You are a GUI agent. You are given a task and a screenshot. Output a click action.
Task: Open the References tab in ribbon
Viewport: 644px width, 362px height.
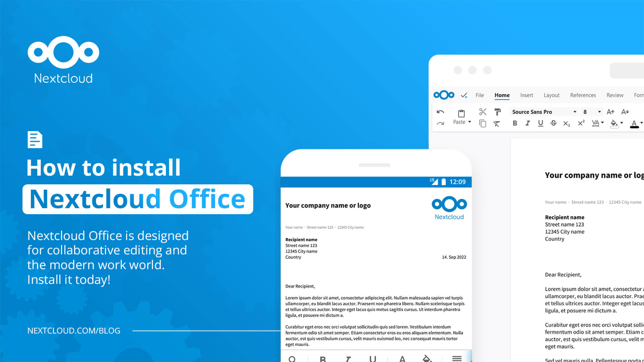click(583, 95)
